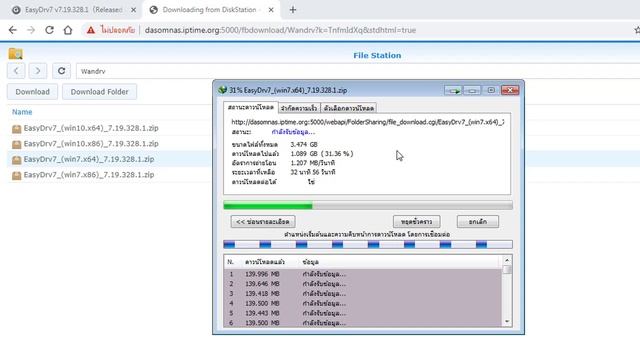Open the browser home page icon
This screenshot has width=640, height=360.
[x=68, y=30]
